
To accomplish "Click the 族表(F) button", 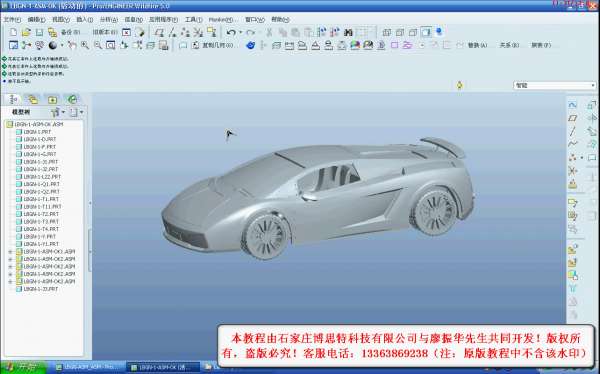I will (541, 45).
